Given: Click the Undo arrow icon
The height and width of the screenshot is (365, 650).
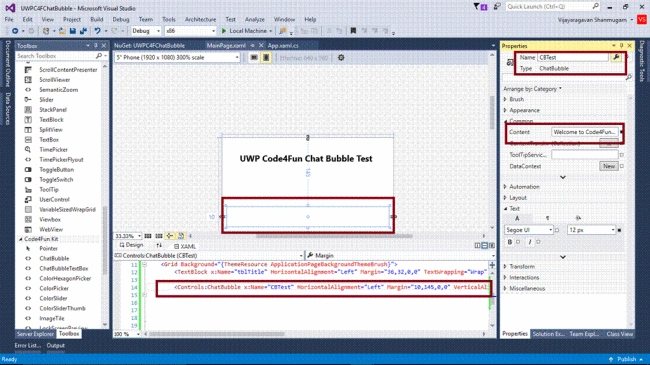Looking at the screenshot, I should point(97,31).
